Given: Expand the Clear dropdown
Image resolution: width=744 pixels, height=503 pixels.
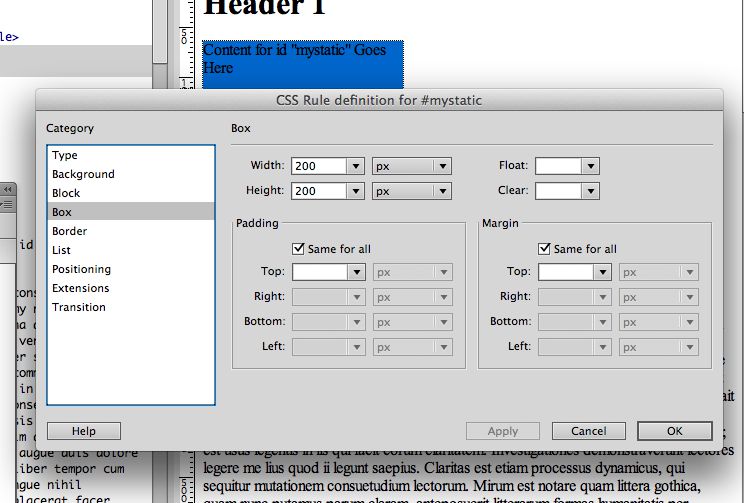Looking at the screenshot, I should click(x=591, y=191).
